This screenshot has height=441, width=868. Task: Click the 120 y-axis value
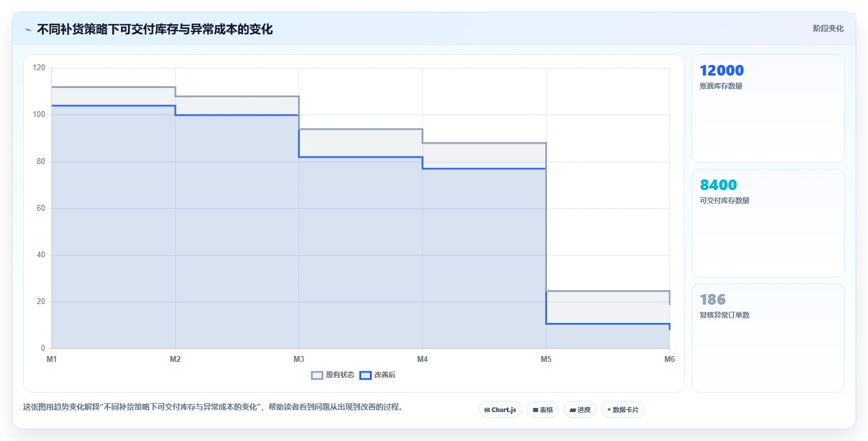[x=39, y=68]
